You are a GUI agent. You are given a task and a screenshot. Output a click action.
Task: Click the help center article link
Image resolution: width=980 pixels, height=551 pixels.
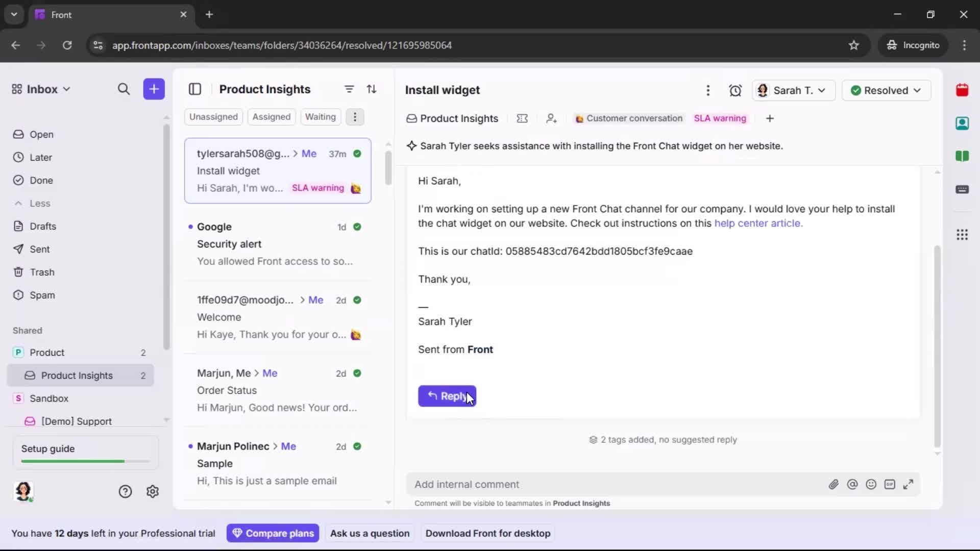pos(758,223)
